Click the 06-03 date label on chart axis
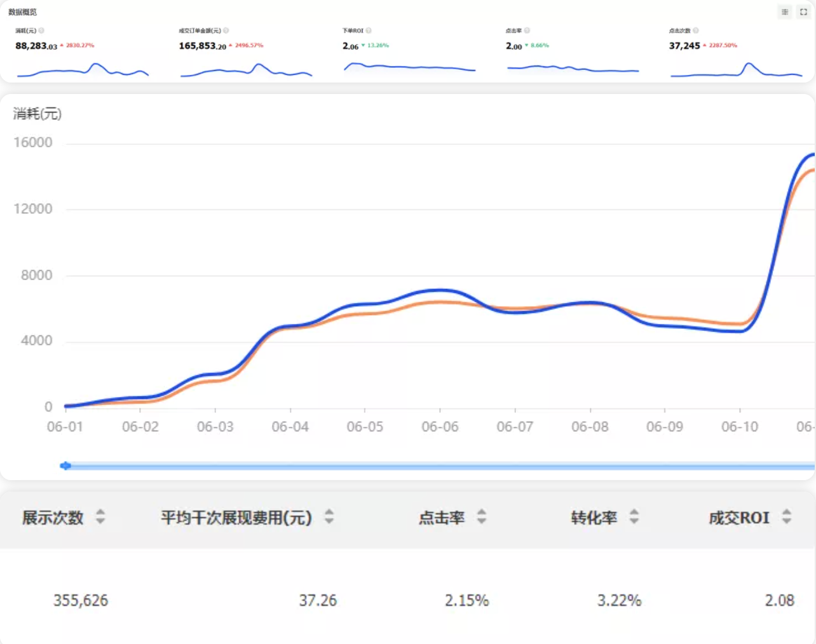The image size is (816, 644). click(x=215, y=427)
